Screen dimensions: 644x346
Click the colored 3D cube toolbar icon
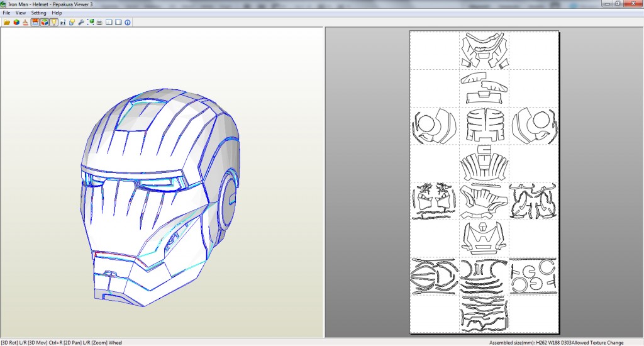pyautogui.click(x=16, y=22)
